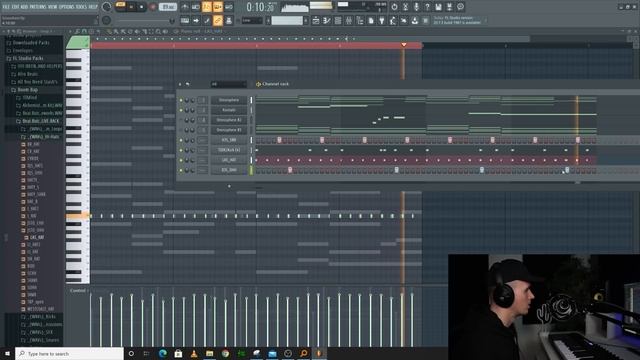
Task: Click the stamp icon next to the chain link
Action: [229, 20]
